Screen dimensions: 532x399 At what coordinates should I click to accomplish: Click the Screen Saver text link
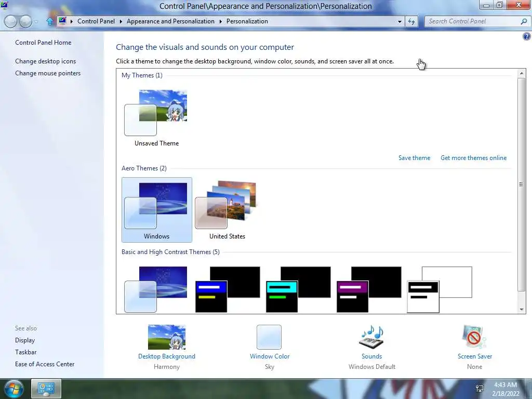474,356
